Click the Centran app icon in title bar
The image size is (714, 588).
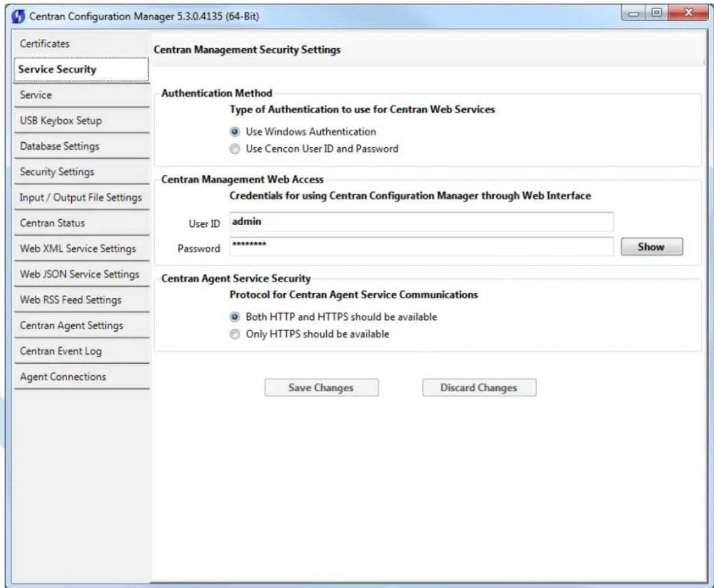pyautogui.click(x=19, y=16)
